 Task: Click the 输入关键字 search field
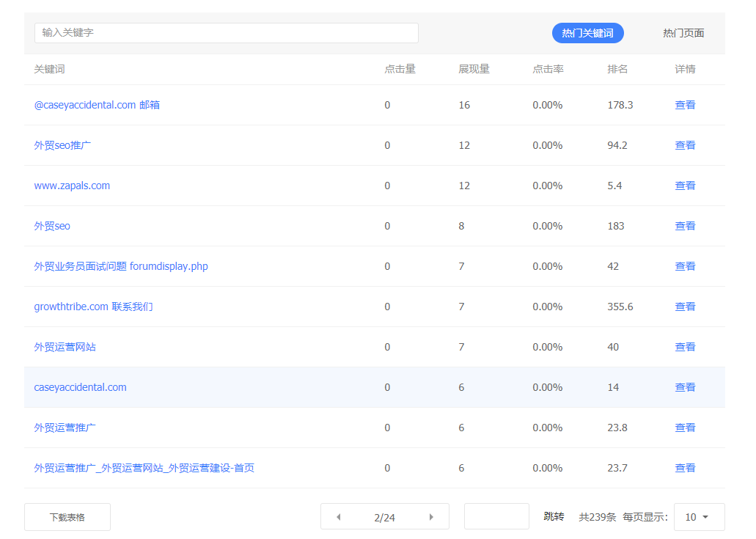point(226,33)
